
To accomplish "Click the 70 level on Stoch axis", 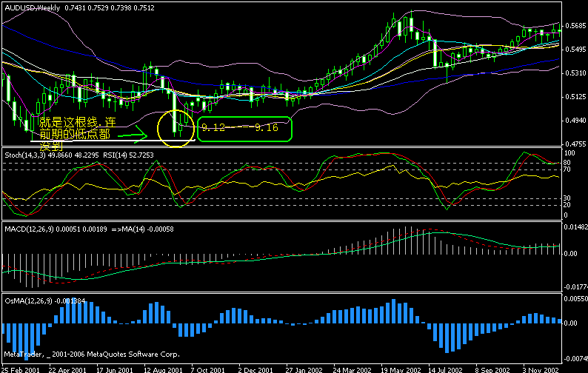I will point(567,169).
